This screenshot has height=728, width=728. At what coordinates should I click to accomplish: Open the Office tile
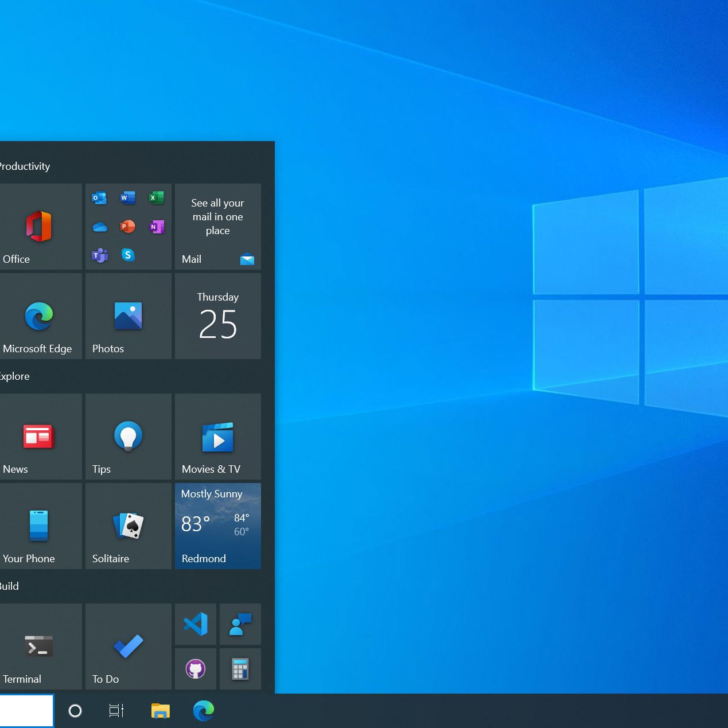tap(39, 227)
